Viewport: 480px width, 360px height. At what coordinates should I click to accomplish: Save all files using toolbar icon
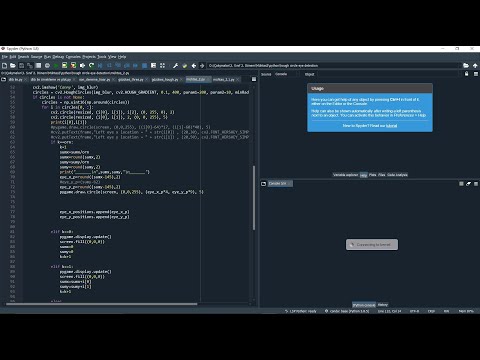click(30, 66)
